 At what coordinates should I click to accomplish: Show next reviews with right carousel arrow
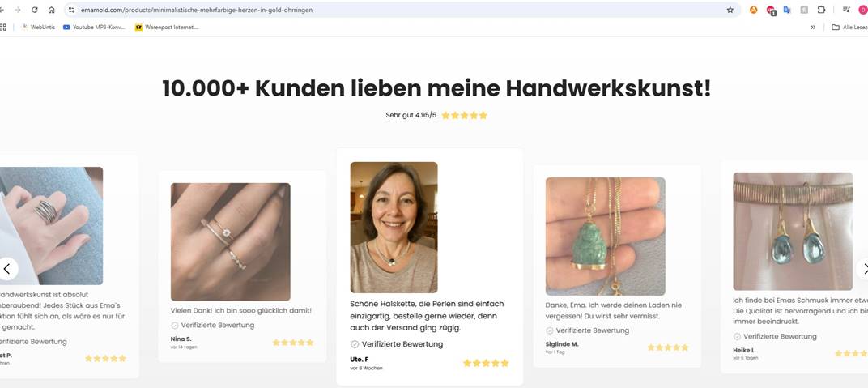pyautogui.click(x=862, y=269)
